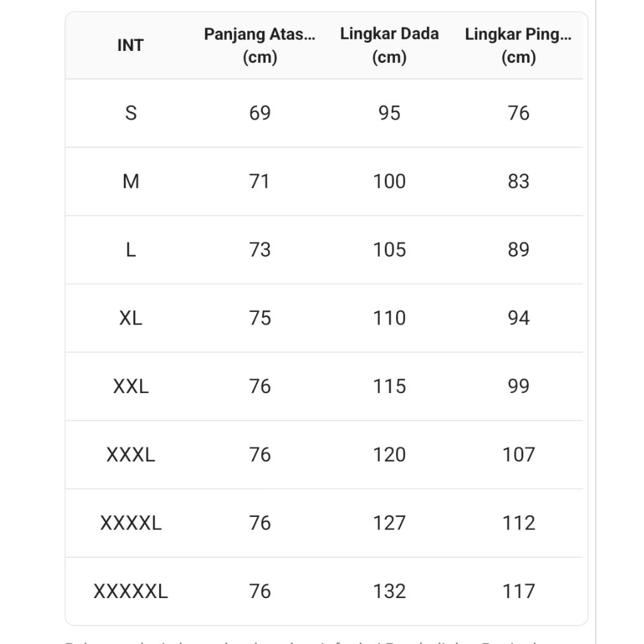This screenshot has width=644, height=644.
Task: Click chest value 95 in S row
Action: (389, 113)
